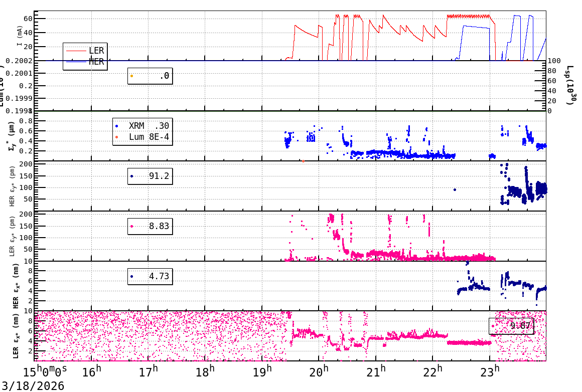Click the '16h' time axis label
The image size is (582, 392).
pos(91,372)
